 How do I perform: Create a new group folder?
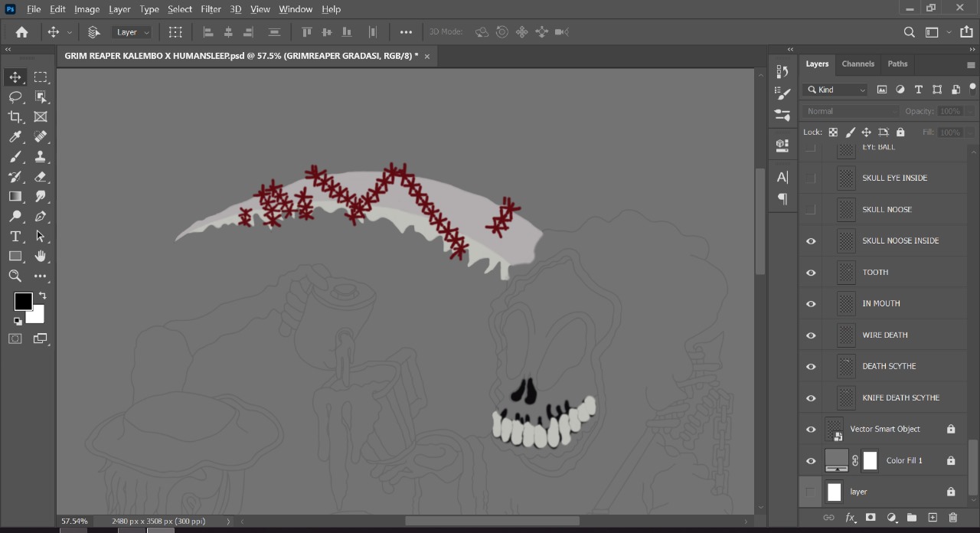coord(912,518)
